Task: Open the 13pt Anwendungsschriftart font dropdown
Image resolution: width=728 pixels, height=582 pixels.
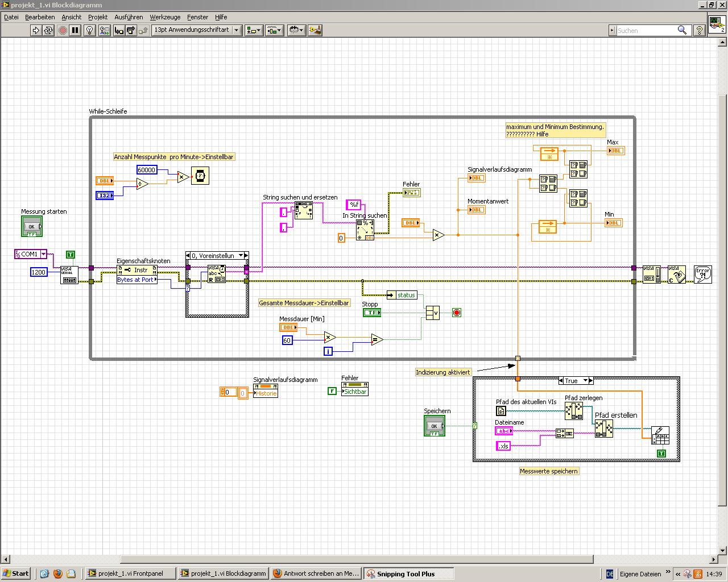Action: click(197, 30)
